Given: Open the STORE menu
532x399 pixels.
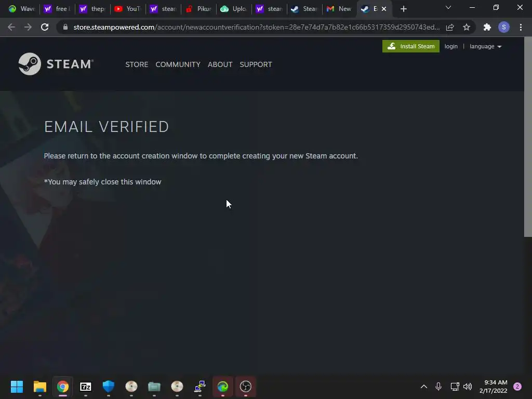Looking at the screenshot, I should [137, 64].
